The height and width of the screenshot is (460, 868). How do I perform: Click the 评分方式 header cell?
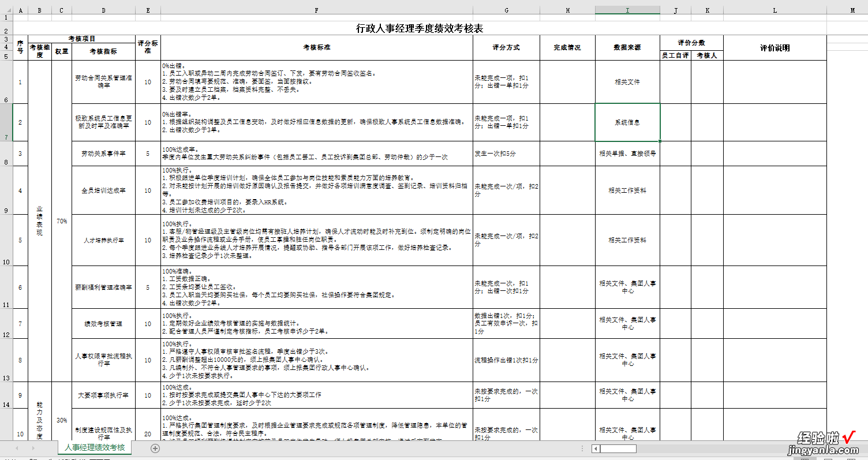point(506,48)
